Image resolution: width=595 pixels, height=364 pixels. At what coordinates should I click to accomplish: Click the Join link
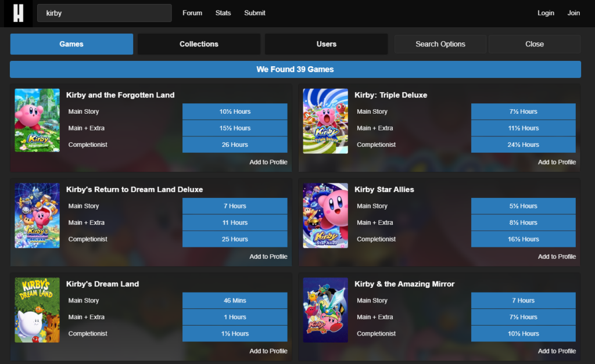[x=574, y=13]
